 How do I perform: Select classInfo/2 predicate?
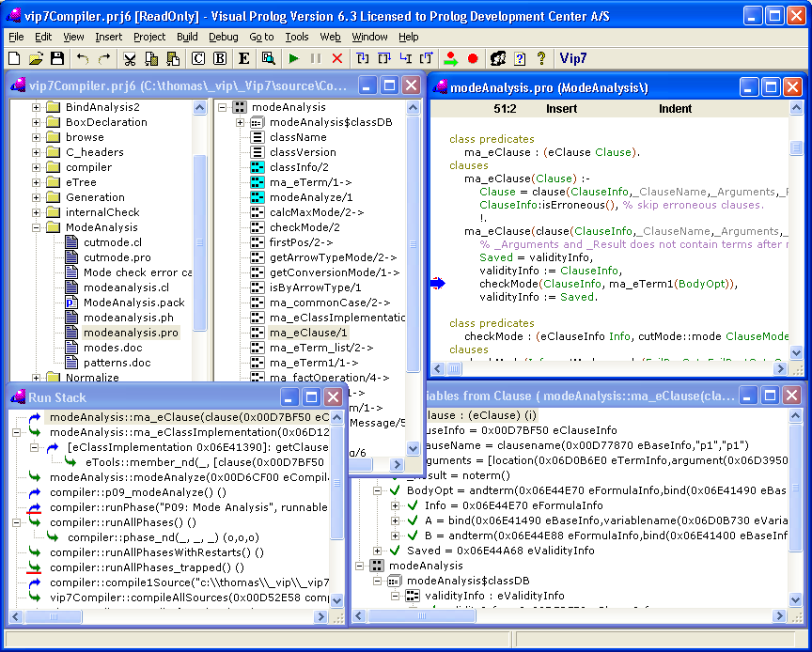[299, 167]
